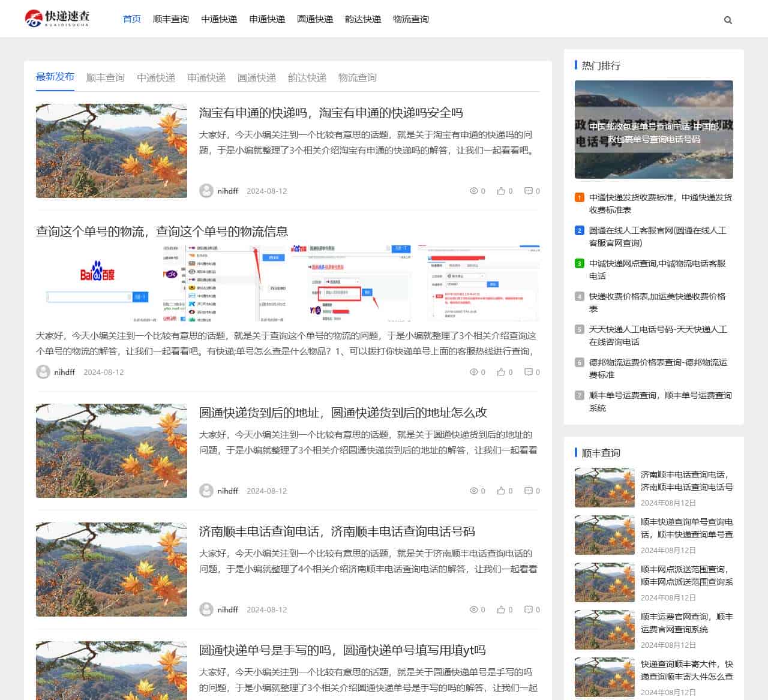Viewport: 768px width, 700px height.
Task: Open hot link 天天快递人工电话号码
Action: 658,335
